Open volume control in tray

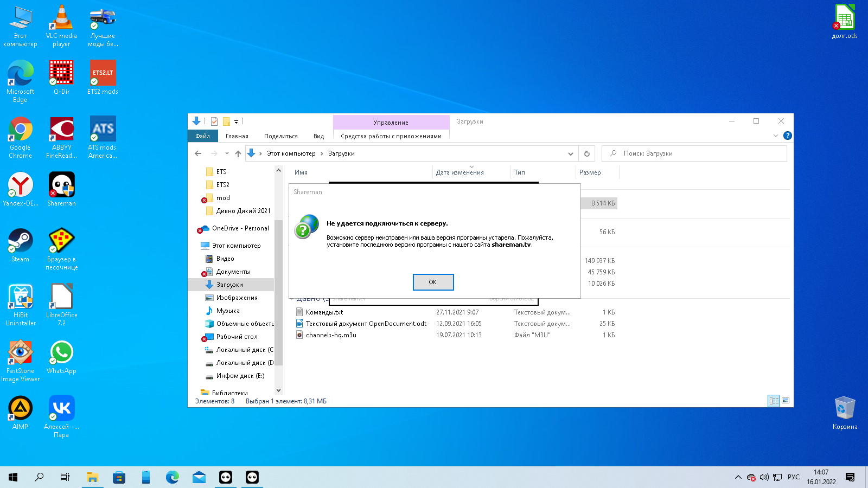click(764, 477)
